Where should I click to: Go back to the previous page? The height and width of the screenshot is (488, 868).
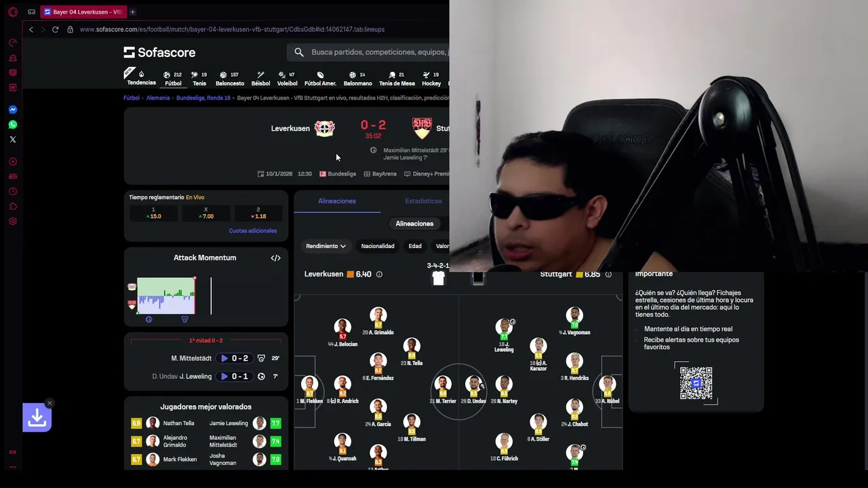(31, 29)
